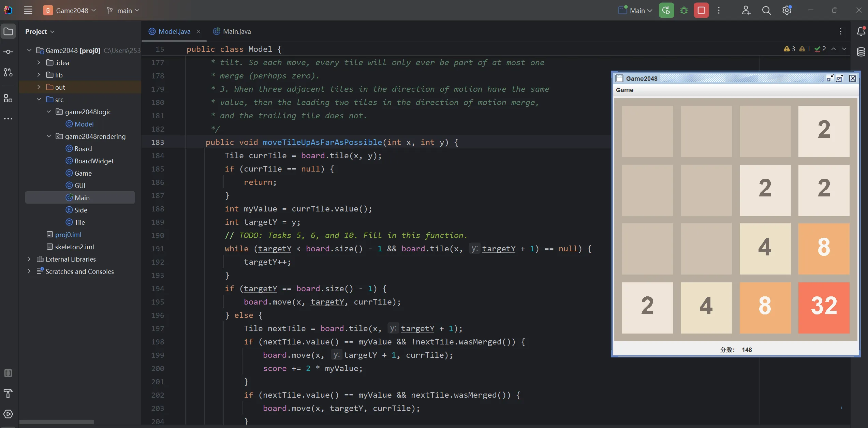Image resolution: width=868 pixels, height=428 pixels.
Task: Click the proj0.iml file link
Action: click(x=68, y=234)
